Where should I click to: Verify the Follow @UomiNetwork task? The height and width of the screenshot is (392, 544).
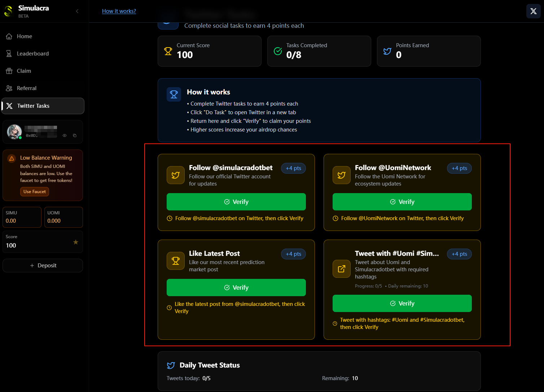click(402, 202)
